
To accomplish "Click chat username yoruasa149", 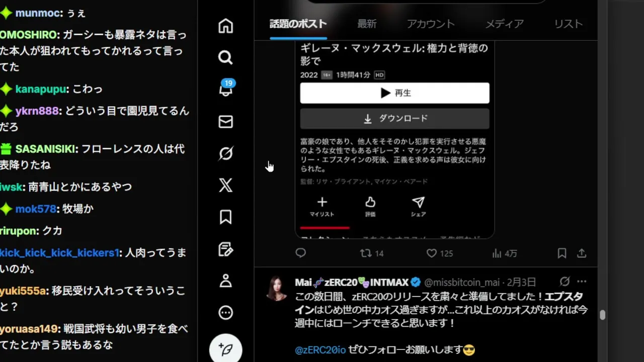I will pos(29,329).
